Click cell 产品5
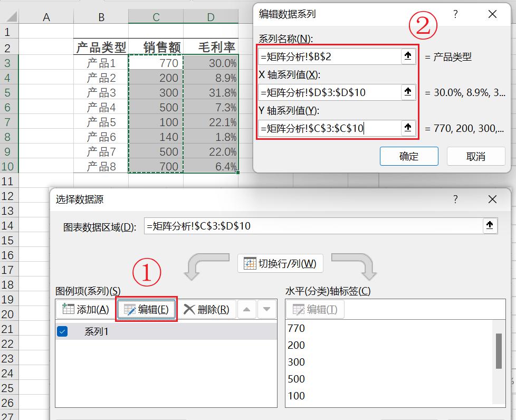The width and height of the screenshot is (516, 420). coord(101,122)
